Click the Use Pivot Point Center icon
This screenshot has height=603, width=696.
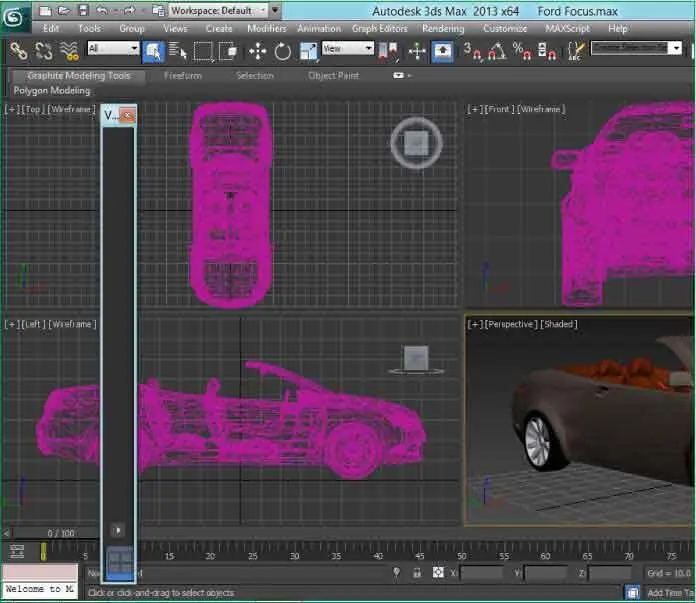[388, 52]
